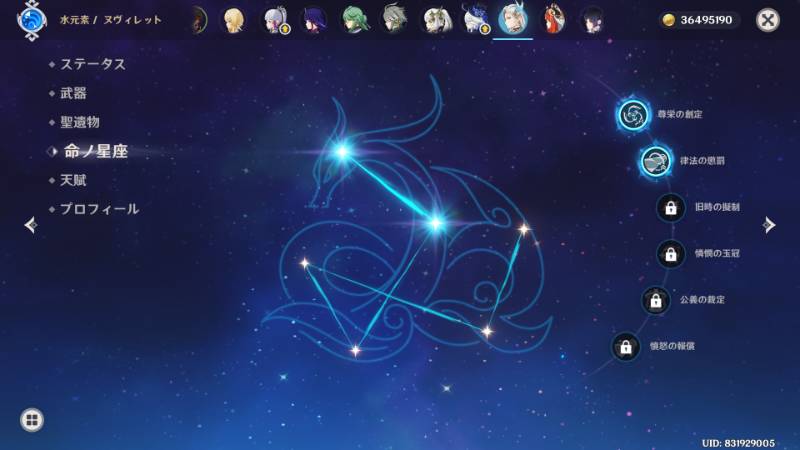Open the 尊栄の創定 constellation icon
The width and height of the screenshot is (800, 450).
point(633,115)
